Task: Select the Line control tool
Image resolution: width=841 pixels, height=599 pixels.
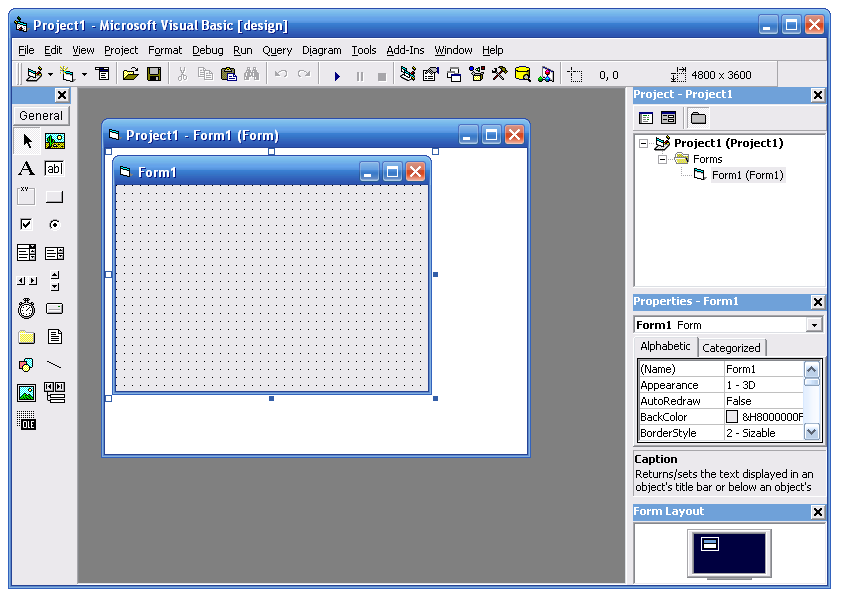Action: 55,365
